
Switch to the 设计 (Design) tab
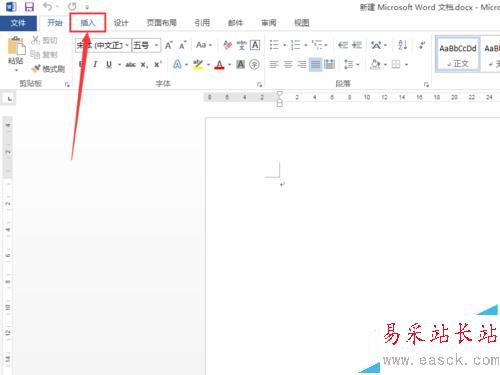[121, 23]
